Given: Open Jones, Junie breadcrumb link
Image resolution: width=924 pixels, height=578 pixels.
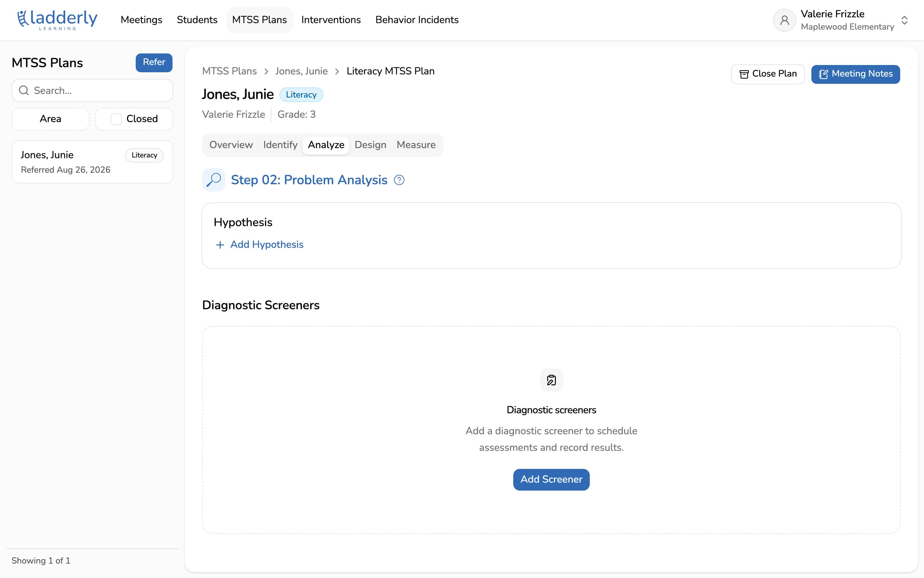Looking at the screenshot, I should [302, 71].
